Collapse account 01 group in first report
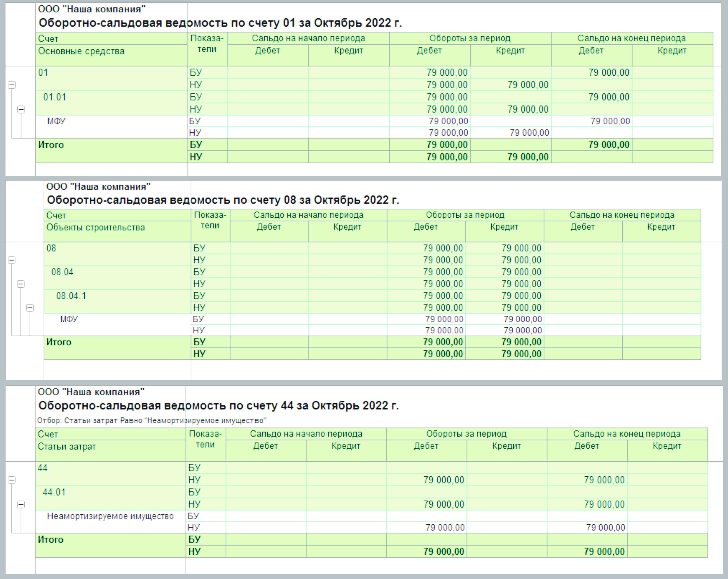This screenshot has height=579, width=728. click(x=12, y=85)
